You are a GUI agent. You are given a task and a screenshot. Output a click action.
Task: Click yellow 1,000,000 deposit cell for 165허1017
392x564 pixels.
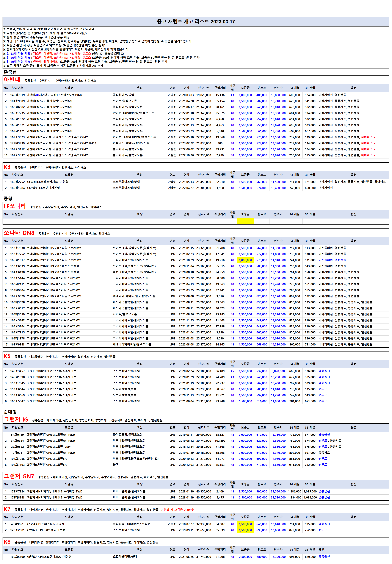245,260
